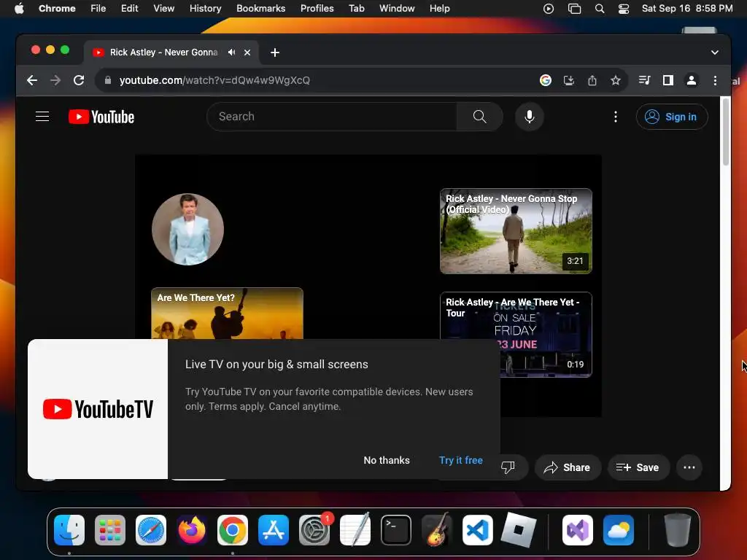
Task: Open App Store from the Dock
Action: [274, 530]
